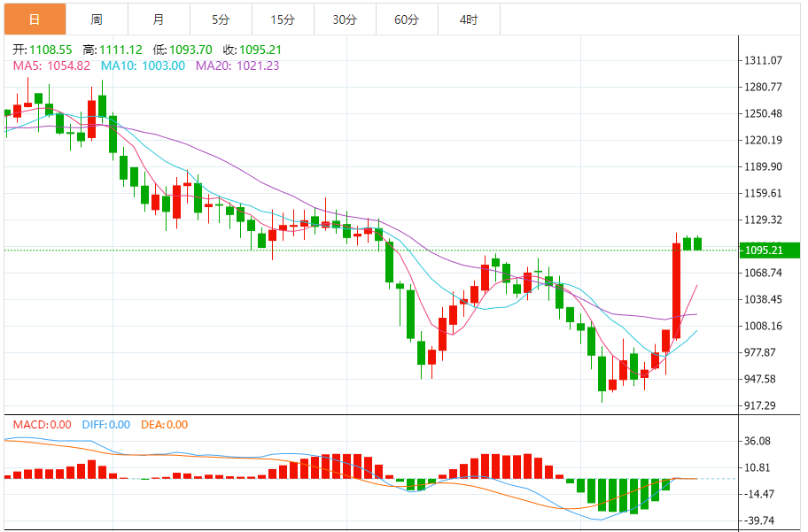Click the 977.87 price axis label

760,353
